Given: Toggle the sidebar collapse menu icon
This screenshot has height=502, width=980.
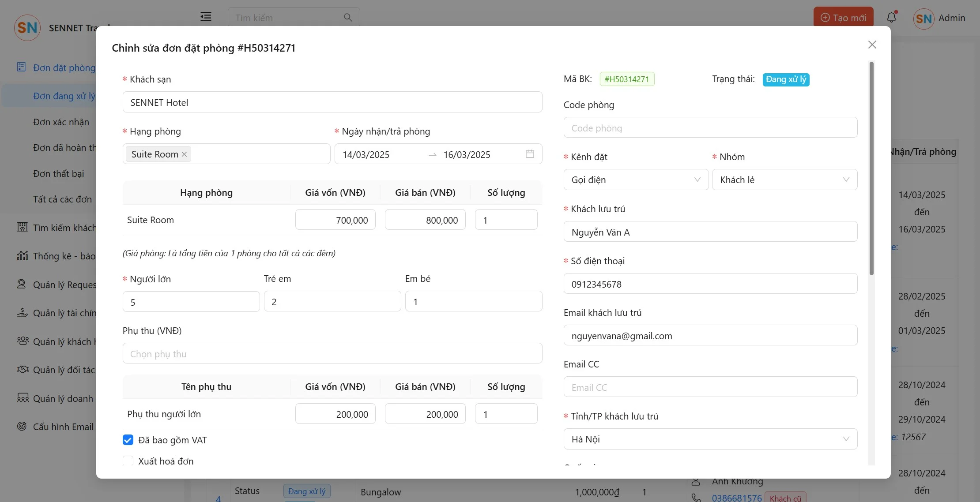Looking at the screenshot, I should point(206,17).
